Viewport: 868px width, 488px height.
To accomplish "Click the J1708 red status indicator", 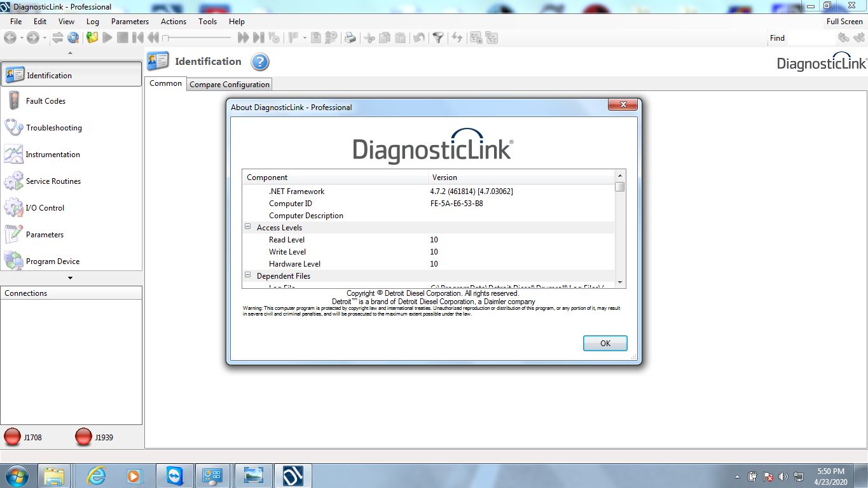I will (x=12, y=437).
